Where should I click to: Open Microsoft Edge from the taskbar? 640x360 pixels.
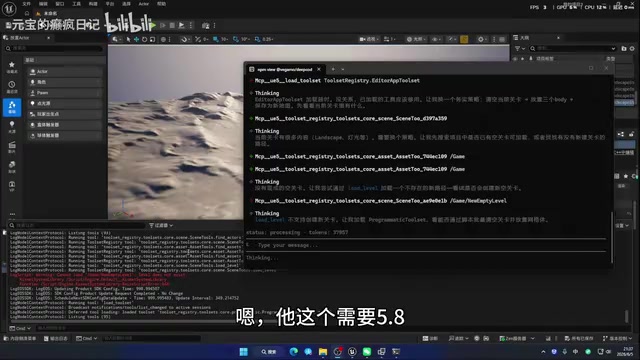point(293,351)
